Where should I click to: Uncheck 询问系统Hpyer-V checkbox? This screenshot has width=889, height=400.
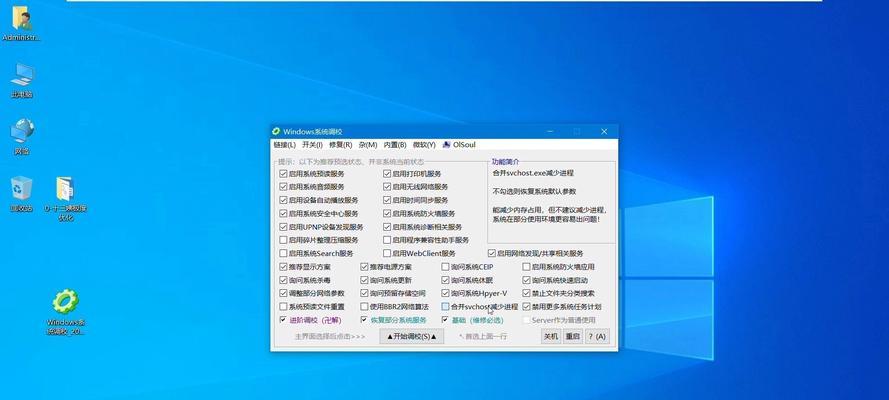click(x=446, y=293)
